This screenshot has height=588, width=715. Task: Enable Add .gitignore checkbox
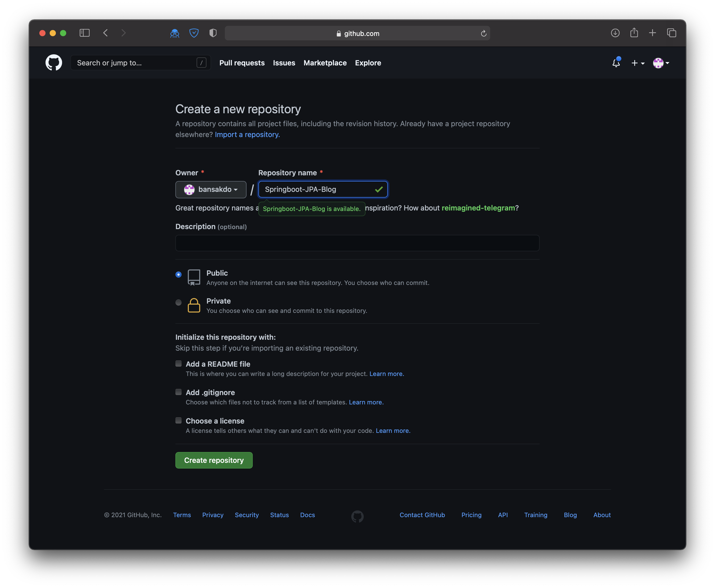[x=178, y=392]
